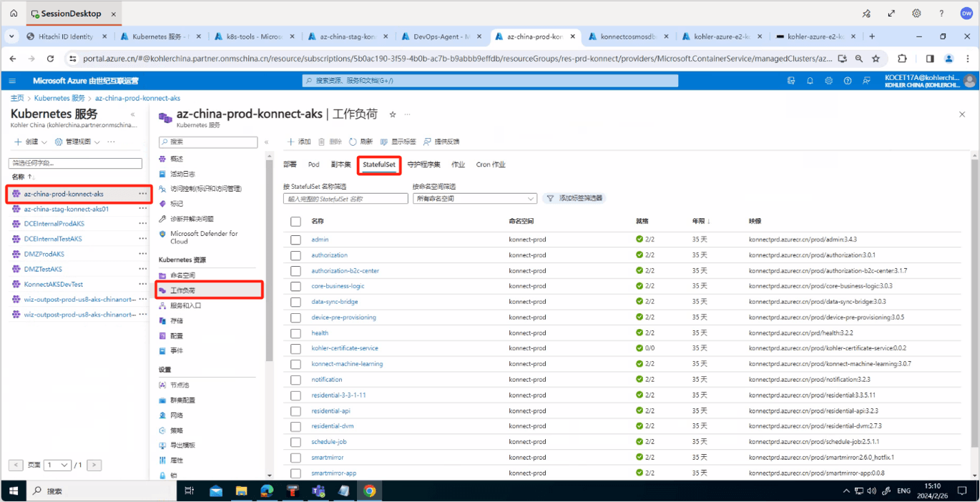This screenshot has height=502, width=980.
Task: Click the 添加标签筛选器 filter button
Action: pyautogui.click(x=574, y=198)
